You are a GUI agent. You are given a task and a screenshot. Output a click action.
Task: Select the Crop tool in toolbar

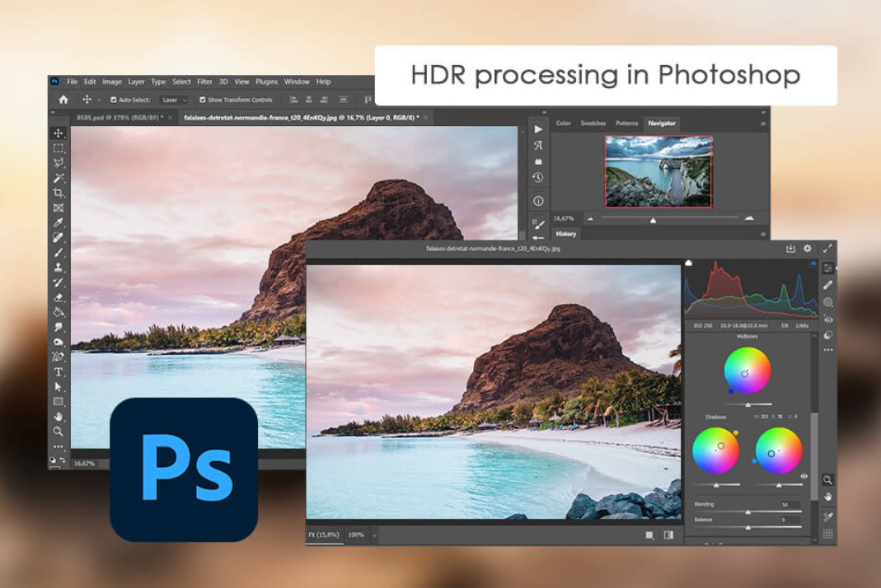(x=59, y=193)
